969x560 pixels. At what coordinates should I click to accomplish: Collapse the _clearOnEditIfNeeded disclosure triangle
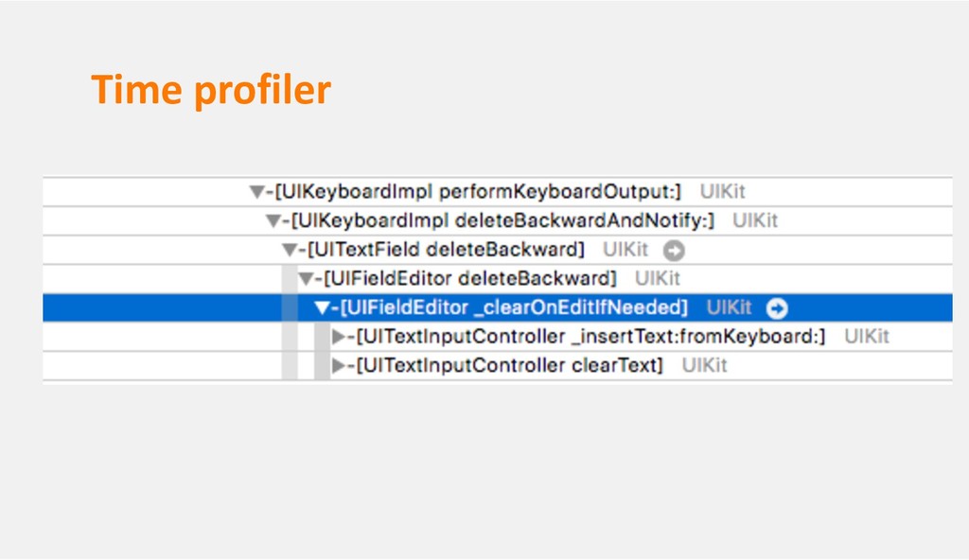tap(322, 307)
